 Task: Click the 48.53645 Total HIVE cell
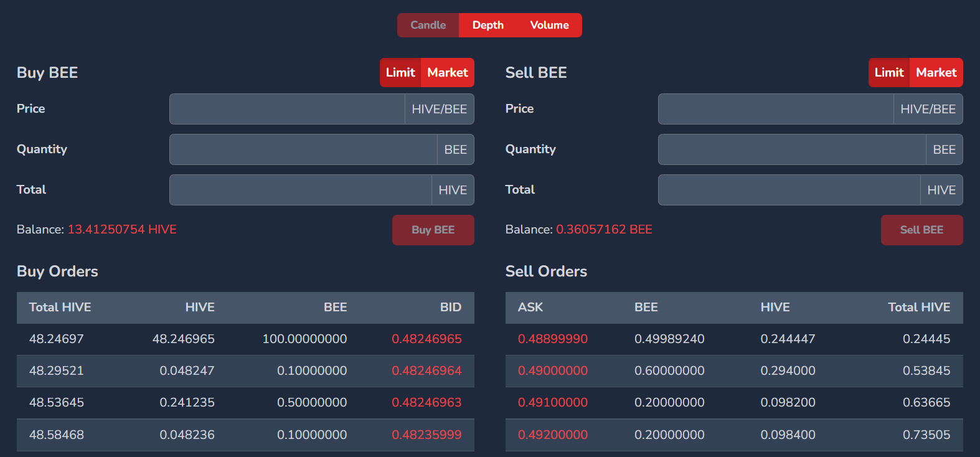tap(57, 403)
